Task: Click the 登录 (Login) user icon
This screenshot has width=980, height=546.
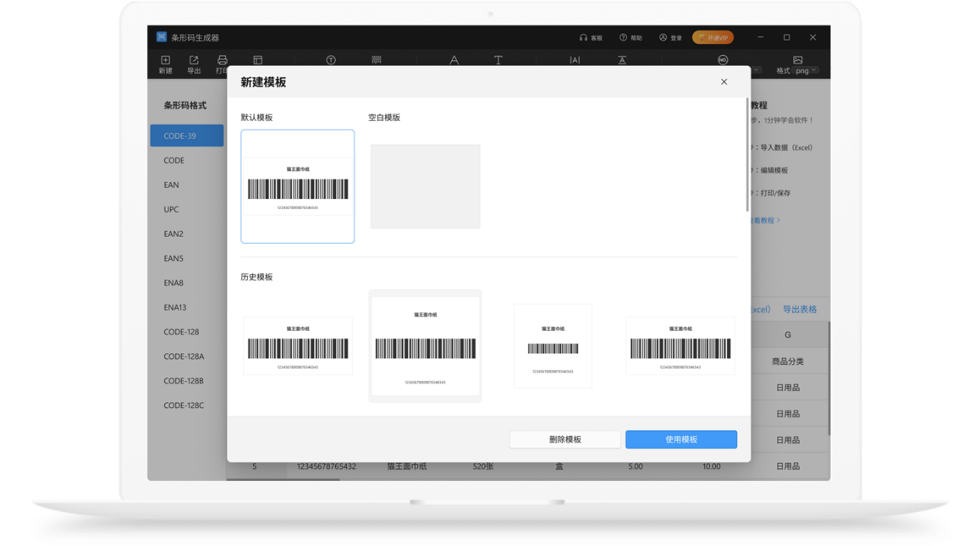Action: click(x=663, y=37)
